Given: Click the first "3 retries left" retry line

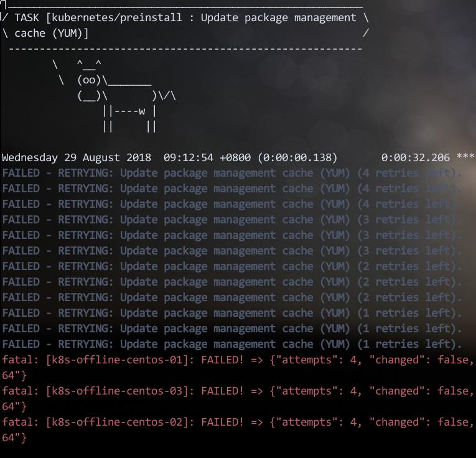Looking at the screenshot, I should 231,220.
